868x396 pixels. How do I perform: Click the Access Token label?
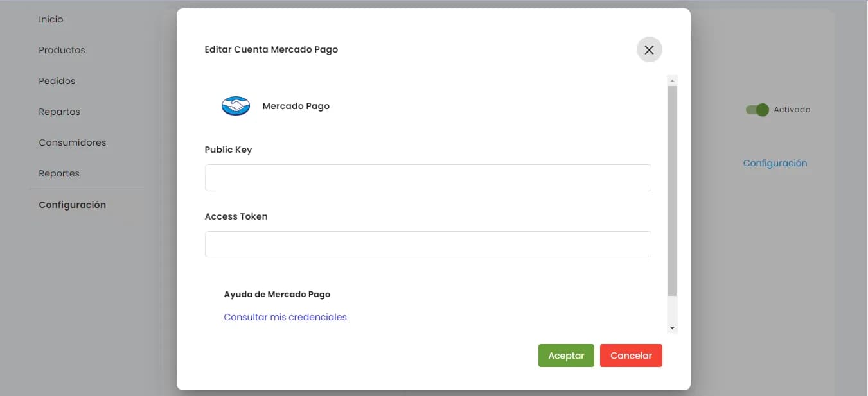pos(236,216)
